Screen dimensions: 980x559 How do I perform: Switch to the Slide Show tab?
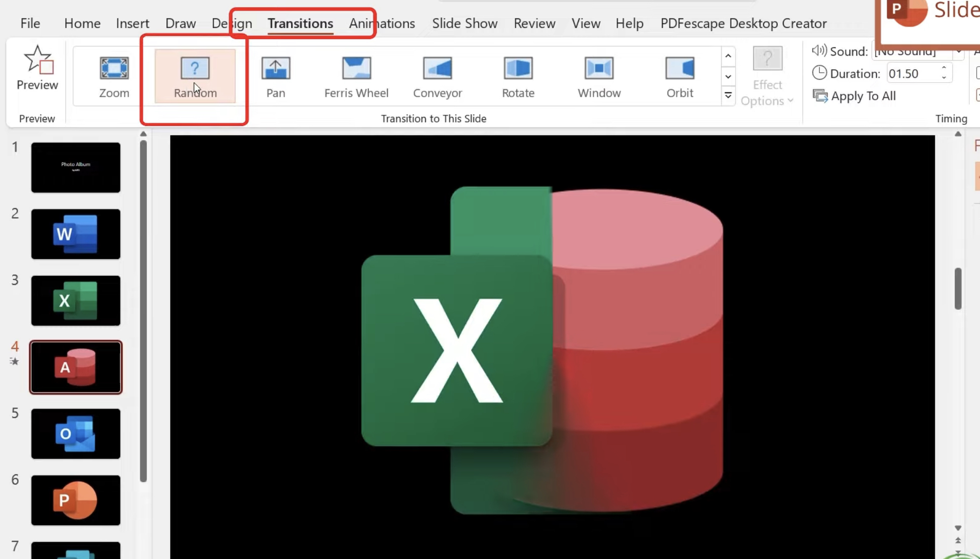(465, 24)
